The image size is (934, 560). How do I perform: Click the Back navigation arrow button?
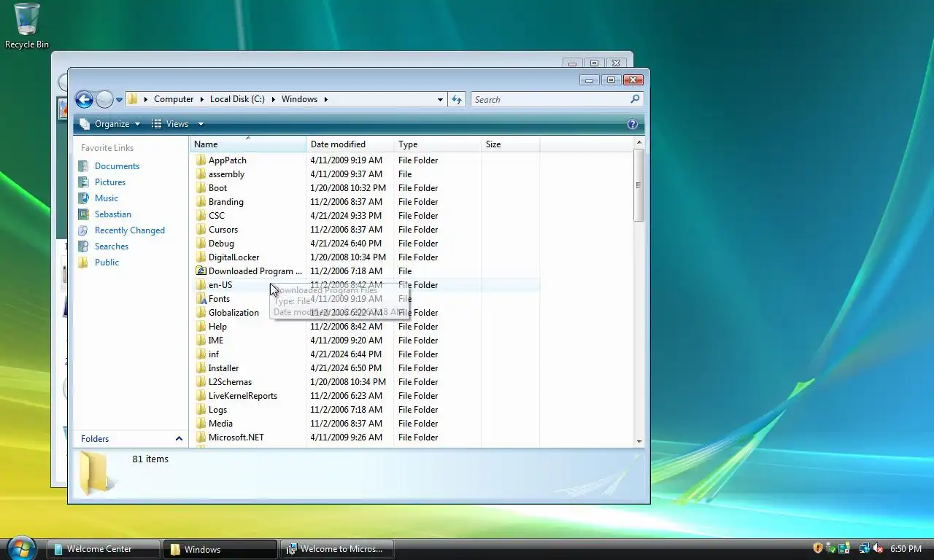84,99
